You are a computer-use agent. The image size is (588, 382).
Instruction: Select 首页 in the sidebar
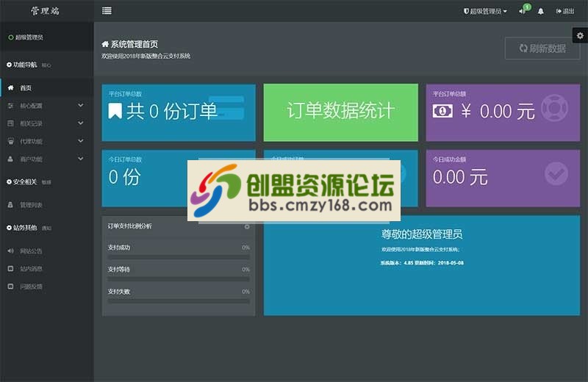[47, 87]
